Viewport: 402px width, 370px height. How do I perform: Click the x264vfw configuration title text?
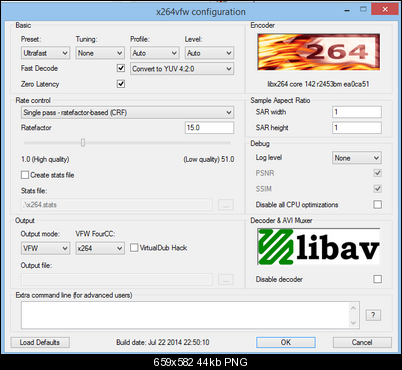[201, 12]
